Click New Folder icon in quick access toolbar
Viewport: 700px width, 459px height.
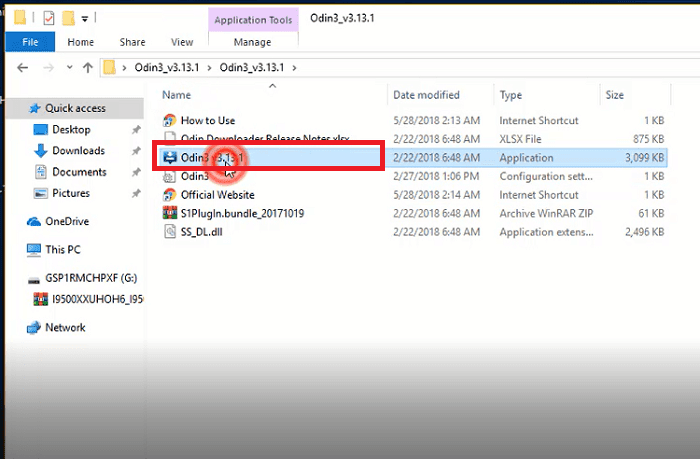coord(68,18)
